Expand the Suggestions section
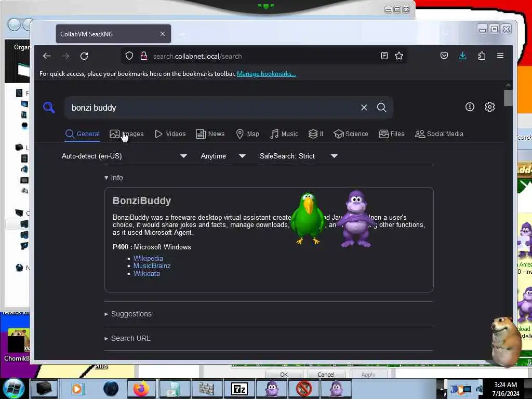 click(128, 314)
